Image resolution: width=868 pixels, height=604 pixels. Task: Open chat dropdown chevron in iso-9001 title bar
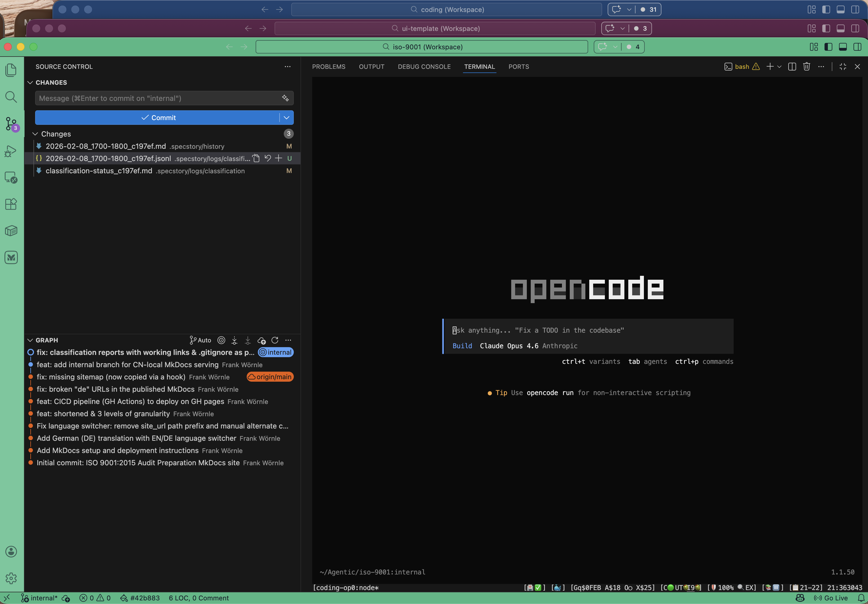point(615,47)
